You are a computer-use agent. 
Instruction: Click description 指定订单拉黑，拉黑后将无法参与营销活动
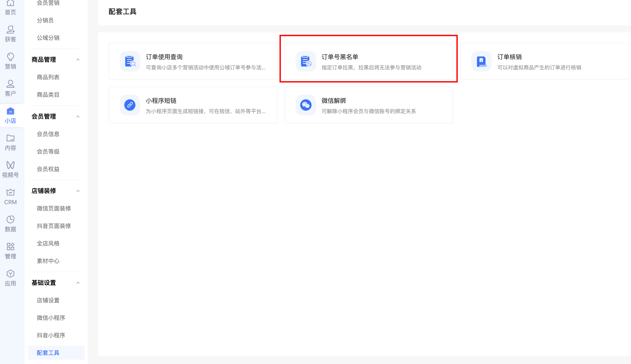point(371,68)
